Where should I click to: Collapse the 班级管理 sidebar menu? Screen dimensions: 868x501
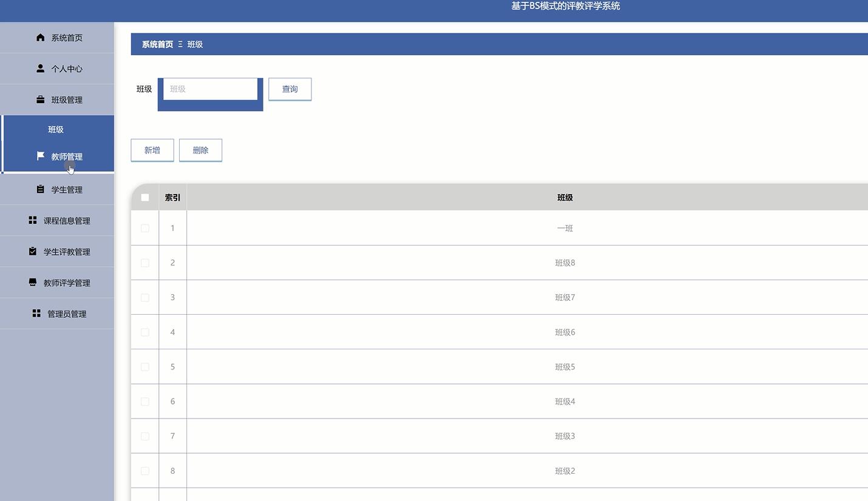click(x=57, y=99)
